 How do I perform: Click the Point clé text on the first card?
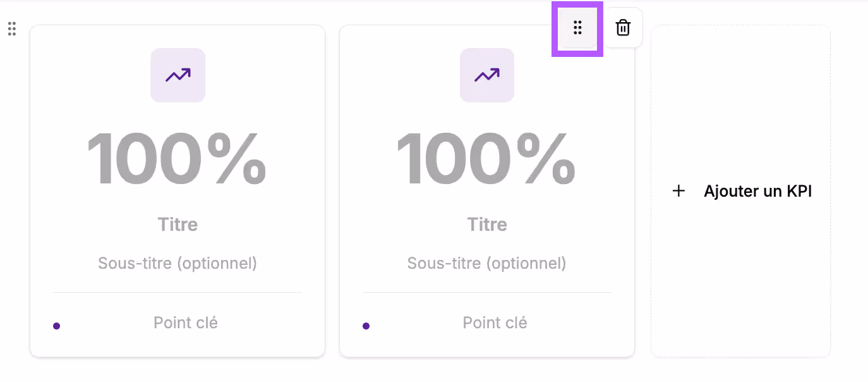[185, 323]
